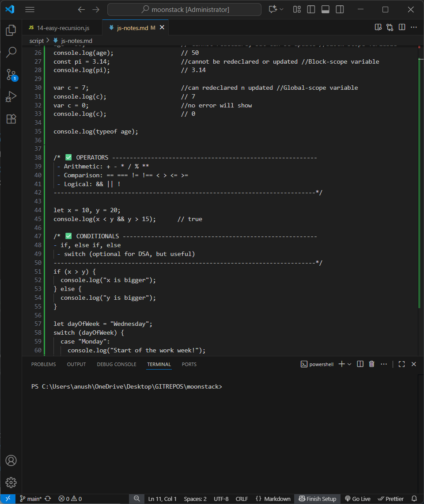Screen dimensions: 424x504
Task: Start server with Go Live
Action: [x=357, y=499]
